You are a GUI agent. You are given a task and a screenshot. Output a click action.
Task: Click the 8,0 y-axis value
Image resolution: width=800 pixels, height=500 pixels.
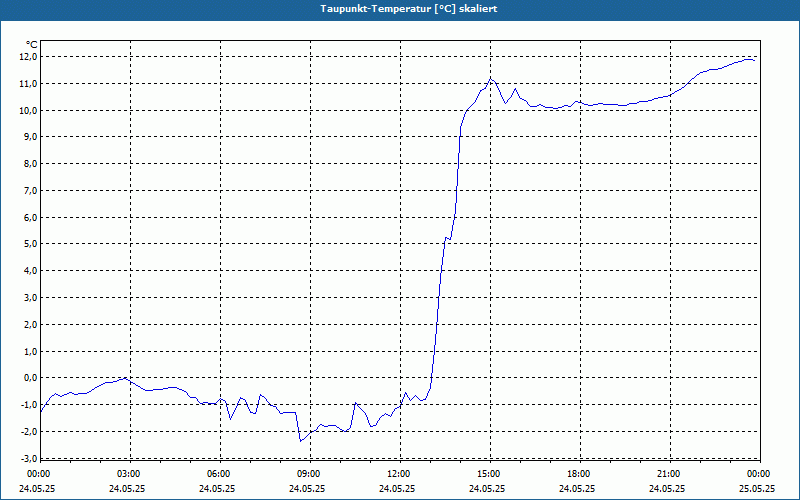[x=31, y=164]
